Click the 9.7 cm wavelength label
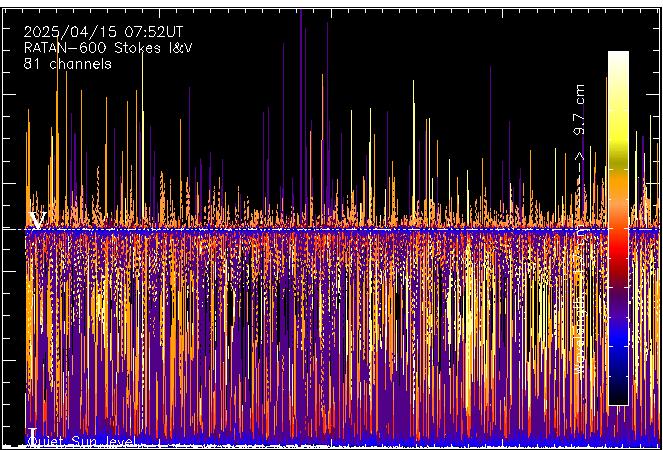Viewport: 663px width, 450px height. (x=580, y=110)
